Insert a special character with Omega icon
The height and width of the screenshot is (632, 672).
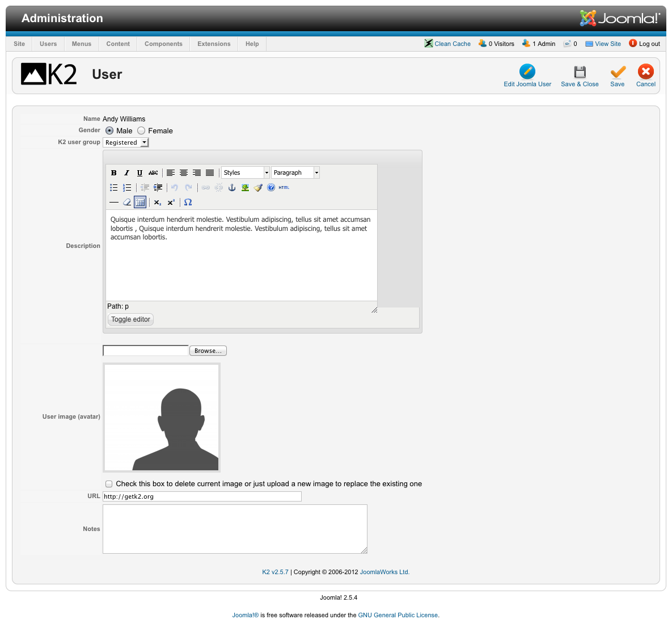click(188, 203)
